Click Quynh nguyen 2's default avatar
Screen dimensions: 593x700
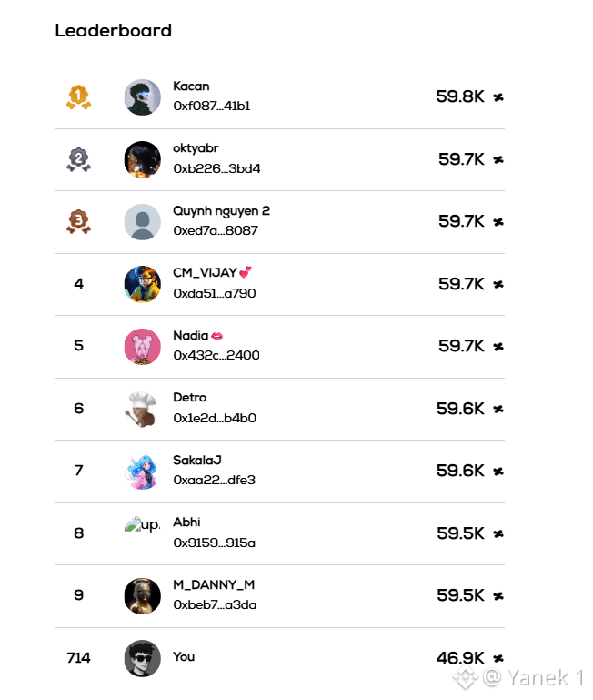[x=142, y=222]
